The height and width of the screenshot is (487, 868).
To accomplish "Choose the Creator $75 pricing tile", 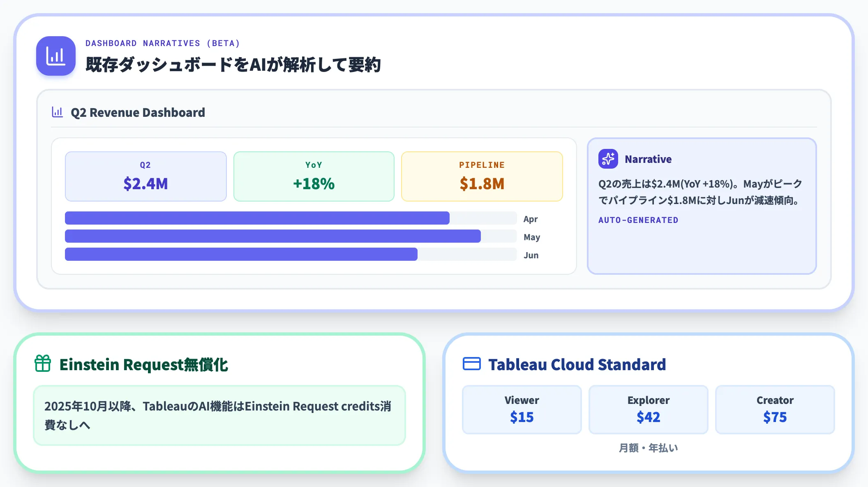I will pyautogui.click(x=775, y=410).
